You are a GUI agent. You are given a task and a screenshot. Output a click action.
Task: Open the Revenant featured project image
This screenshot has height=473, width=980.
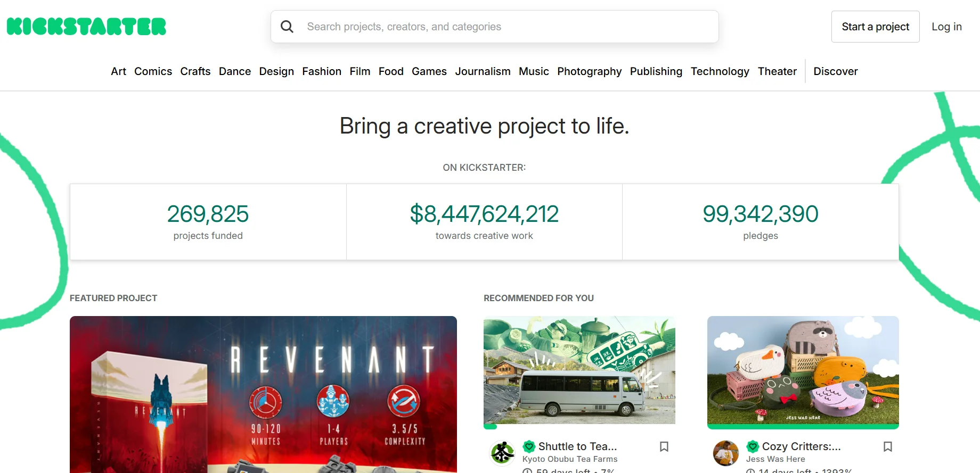tap(263, 394)
